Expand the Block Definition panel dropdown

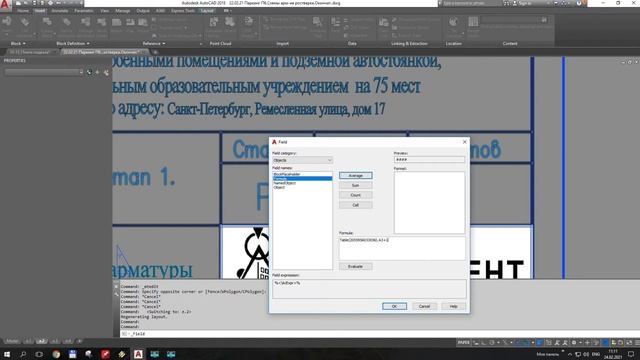[x=73, y=43]
